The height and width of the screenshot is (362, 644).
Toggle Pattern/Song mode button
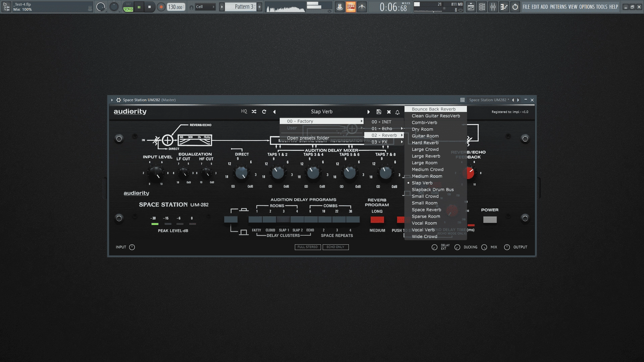tap(128, 7)
